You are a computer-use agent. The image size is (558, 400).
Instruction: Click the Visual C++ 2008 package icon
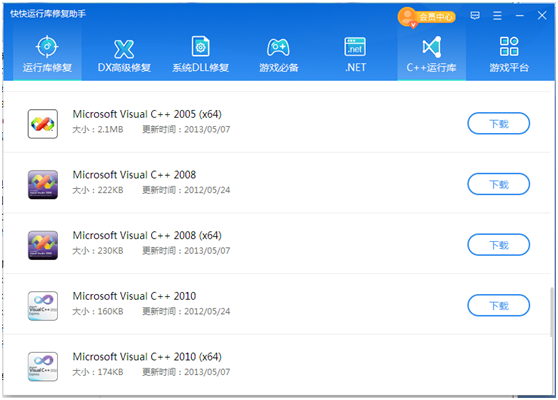point(43,184)
